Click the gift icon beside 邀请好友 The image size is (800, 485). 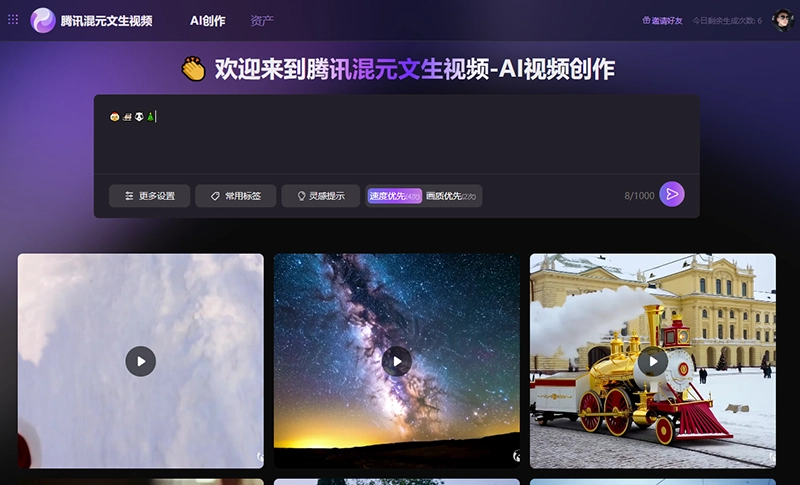(646, 20)
